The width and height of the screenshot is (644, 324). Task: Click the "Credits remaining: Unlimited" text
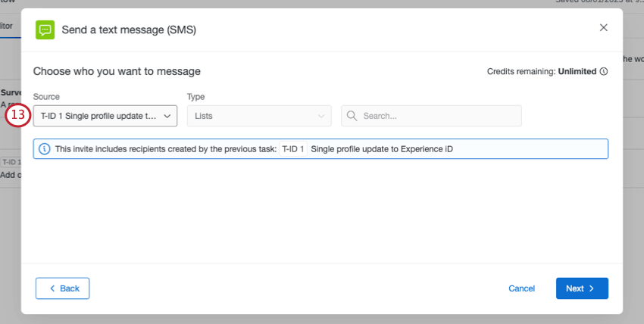[542, 72]
